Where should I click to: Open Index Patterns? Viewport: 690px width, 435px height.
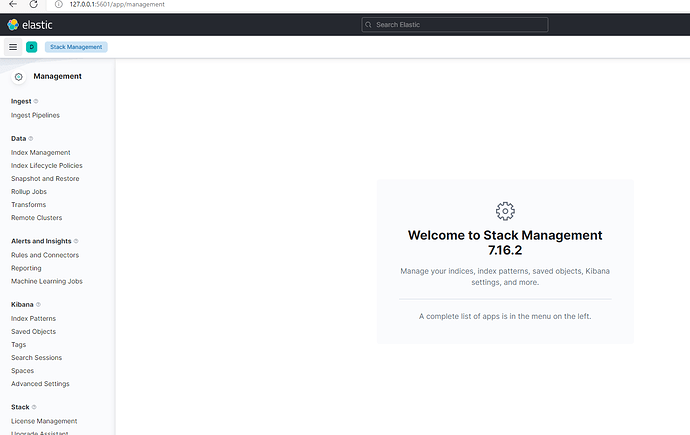pyautogui.click(x=33, y=318)
